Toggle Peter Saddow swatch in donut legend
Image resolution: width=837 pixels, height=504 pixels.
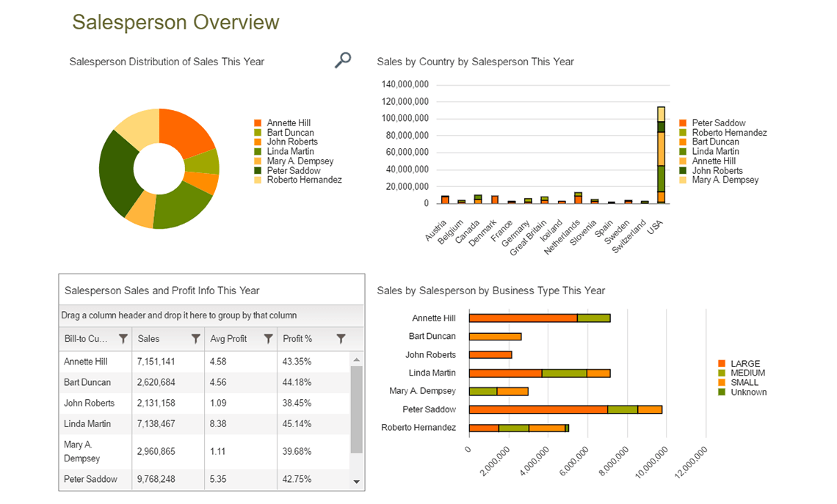click(x=258, y=171)
